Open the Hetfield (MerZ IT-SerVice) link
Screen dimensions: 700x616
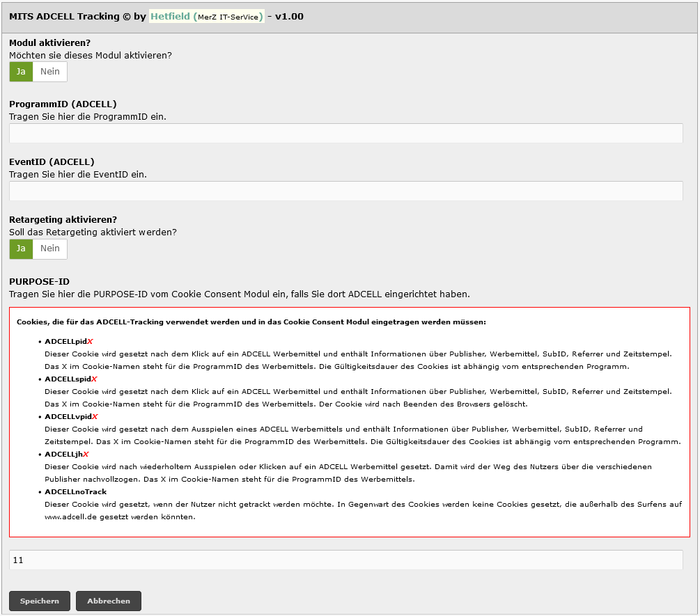(x=207, y=17)
